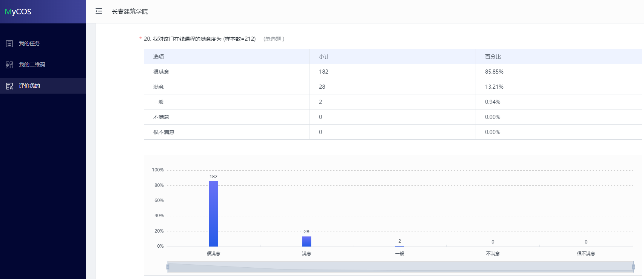644x279 pixels.
Task: Click the 满意 bar in the chart
Action: [307, 241]
